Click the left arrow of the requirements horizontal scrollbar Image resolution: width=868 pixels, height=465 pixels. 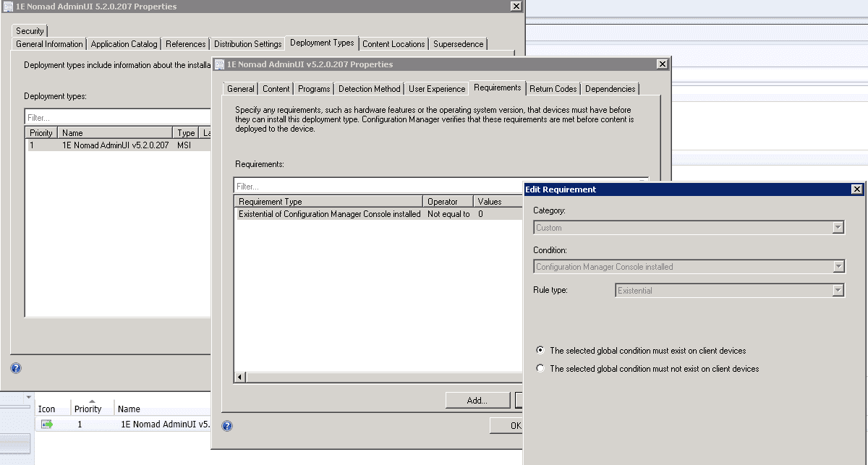pos(240,377)
